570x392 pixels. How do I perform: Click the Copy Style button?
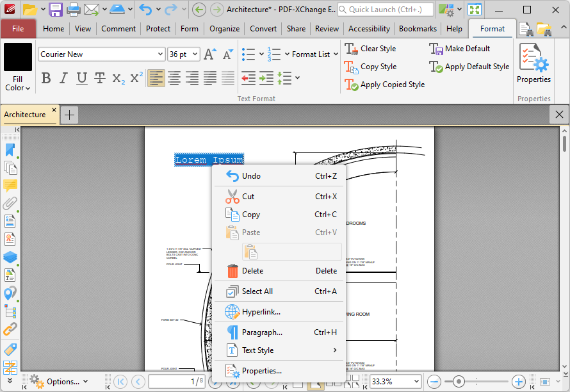pos(371,67)
